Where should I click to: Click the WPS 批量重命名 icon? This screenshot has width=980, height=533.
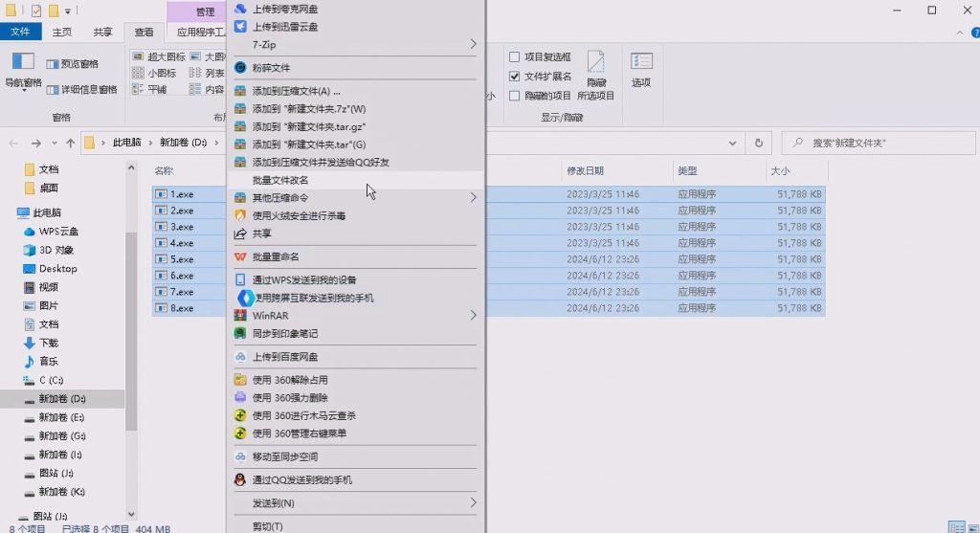click(x=241, y=257)
